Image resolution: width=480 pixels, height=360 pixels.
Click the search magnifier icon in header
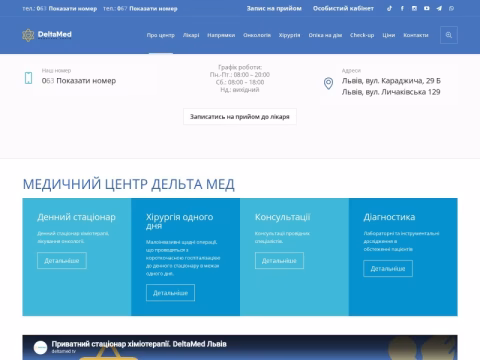coord(449,35)
